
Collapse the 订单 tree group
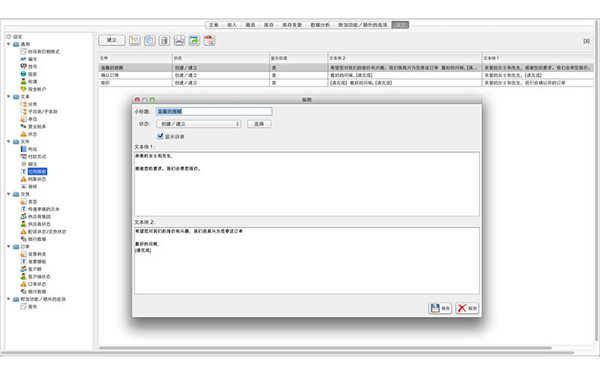[x=8, y=246]
